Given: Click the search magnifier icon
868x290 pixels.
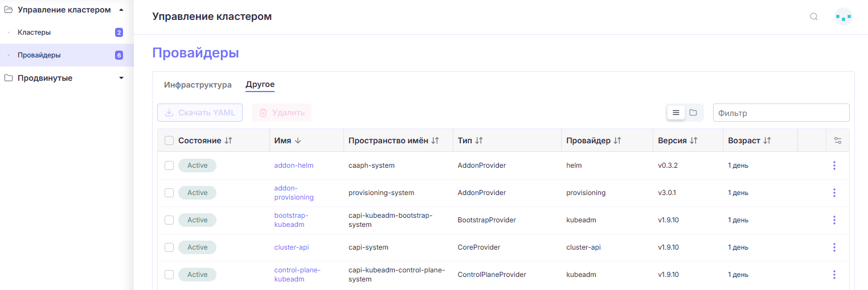Looking at the screenshot, I should [814, 16].
